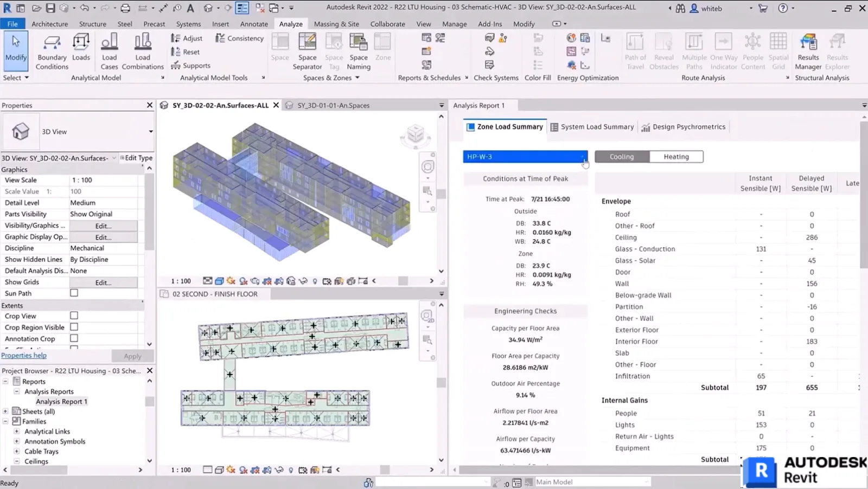Viewport: 868px width, 489px height.
Task: Switch to the Systems ribbon tab
Action: tap(188, 24)
